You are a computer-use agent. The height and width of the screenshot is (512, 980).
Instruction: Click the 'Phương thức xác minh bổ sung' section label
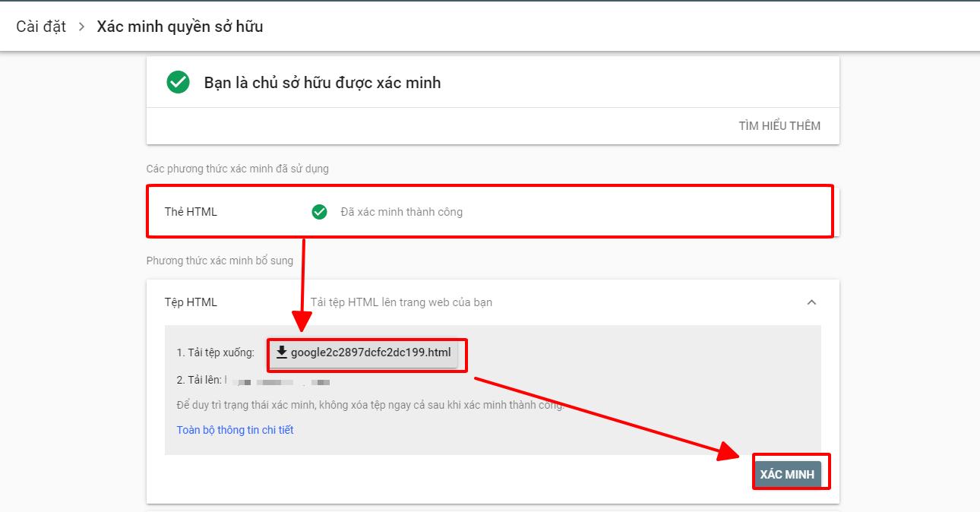220,261
